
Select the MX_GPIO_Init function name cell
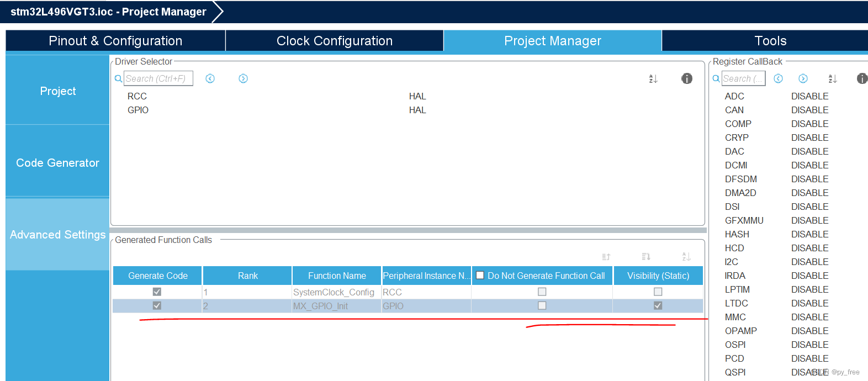point(336,306)
